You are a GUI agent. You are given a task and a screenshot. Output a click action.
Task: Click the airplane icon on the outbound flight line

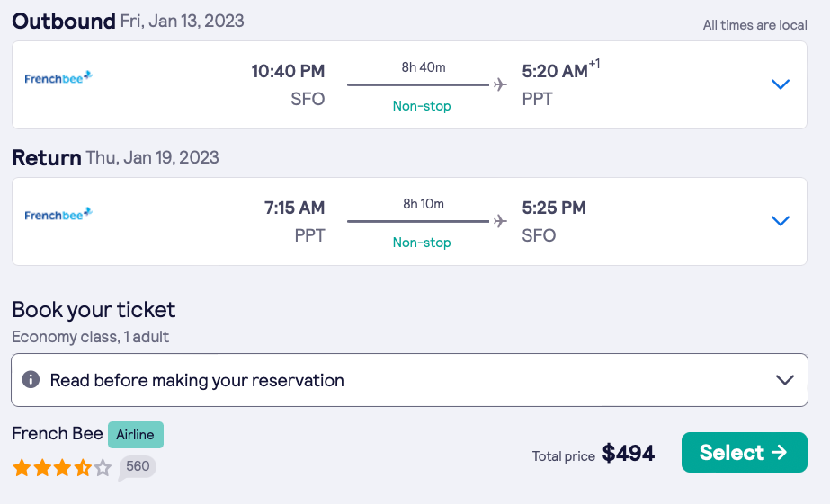500,84
